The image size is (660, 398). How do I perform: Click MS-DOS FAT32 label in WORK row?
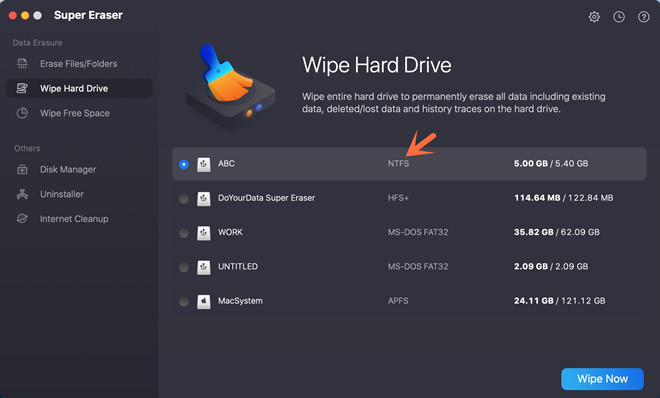(x=418, y=232)
